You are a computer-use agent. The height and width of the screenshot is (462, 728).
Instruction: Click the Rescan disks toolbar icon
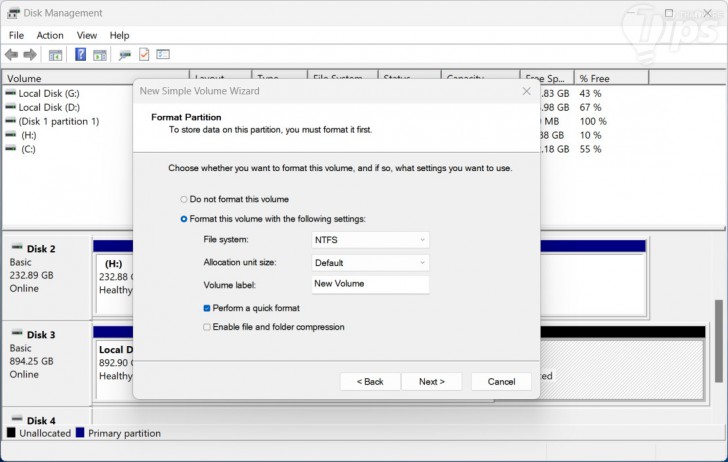124,55
